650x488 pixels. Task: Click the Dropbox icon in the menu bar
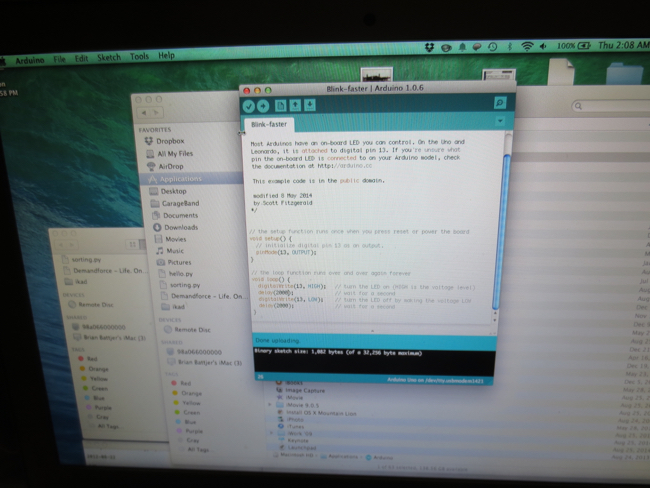(x=429, y=48)
